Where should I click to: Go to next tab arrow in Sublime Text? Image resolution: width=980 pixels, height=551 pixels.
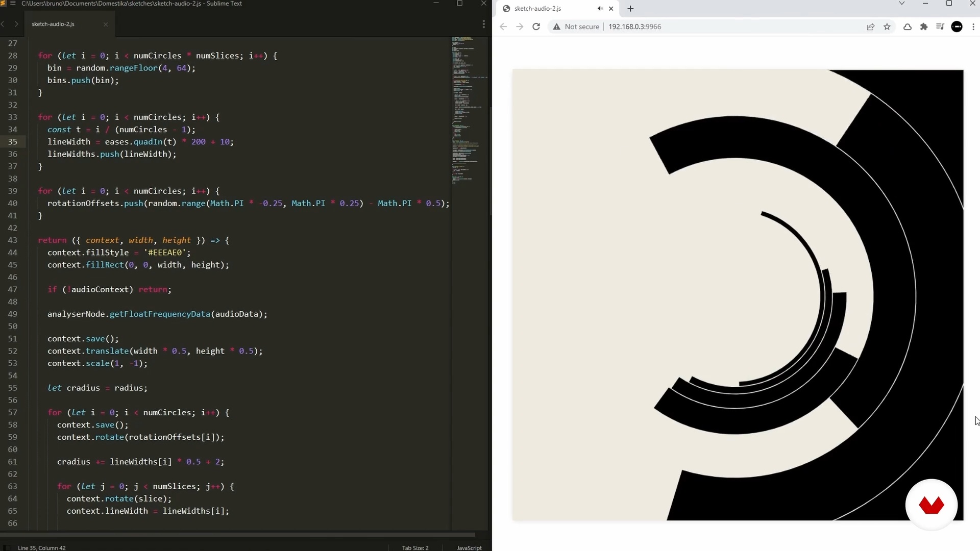[16, 24]
